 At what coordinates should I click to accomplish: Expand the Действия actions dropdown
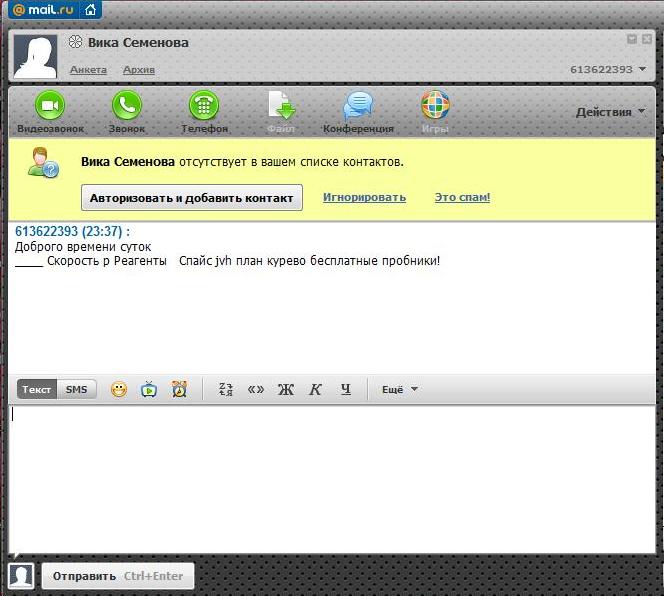click(610, 112)
